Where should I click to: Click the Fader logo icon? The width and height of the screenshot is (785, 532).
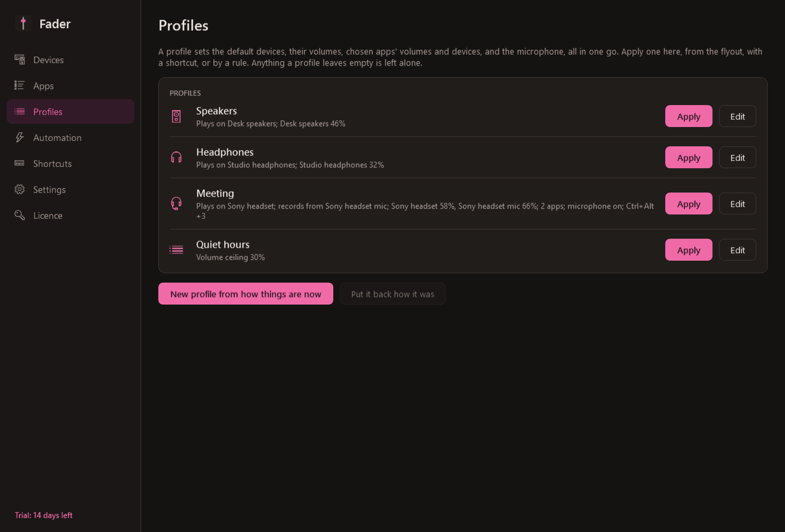coord(23,24)
